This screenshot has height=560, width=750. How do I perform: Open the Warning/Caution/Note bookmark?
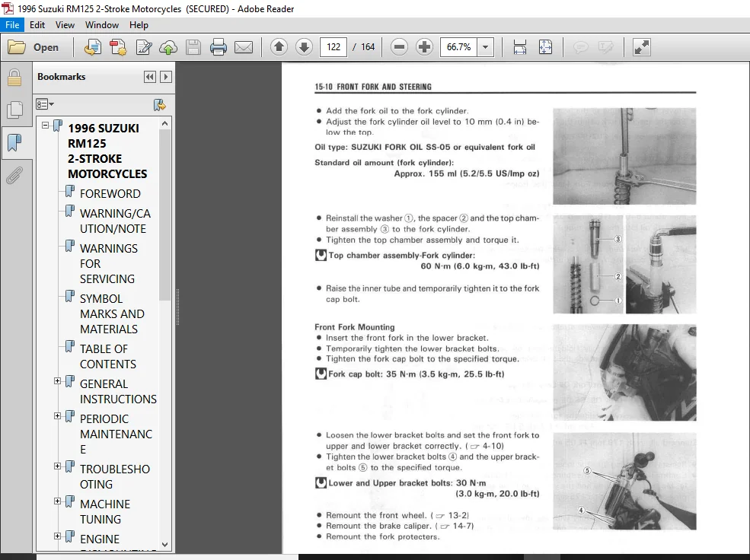pyautogui.click(x=115, y=221)
